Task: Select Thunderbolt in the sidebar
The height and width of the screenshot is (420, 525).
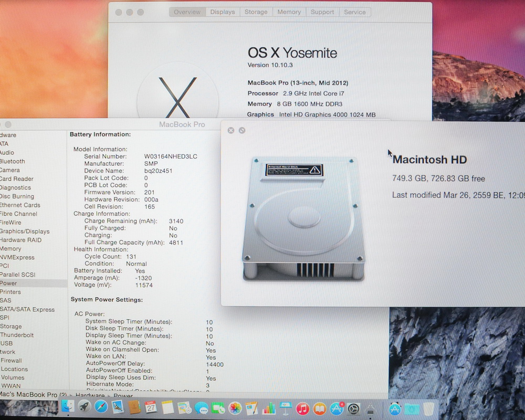Action: click(17, 335)
